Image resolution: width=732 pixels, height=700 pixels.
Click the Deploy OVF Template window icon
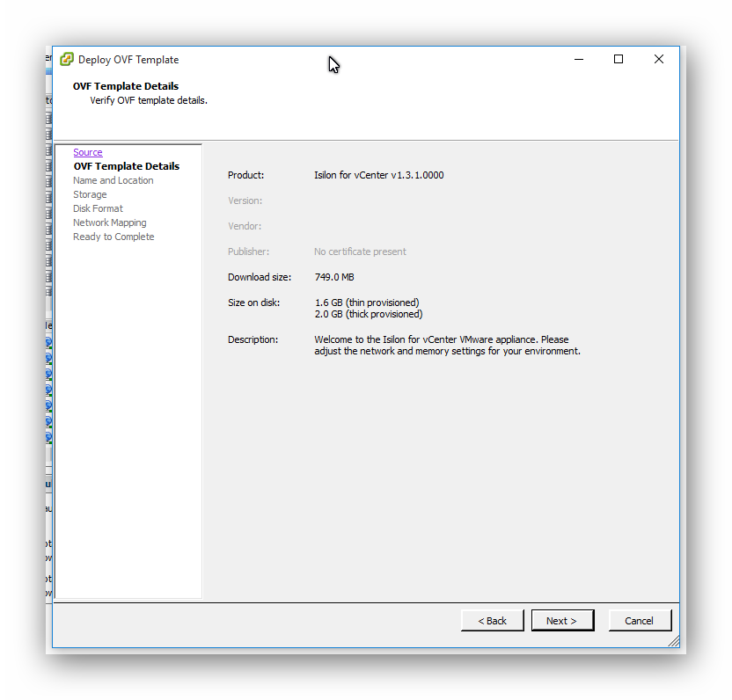pos(67,60)
